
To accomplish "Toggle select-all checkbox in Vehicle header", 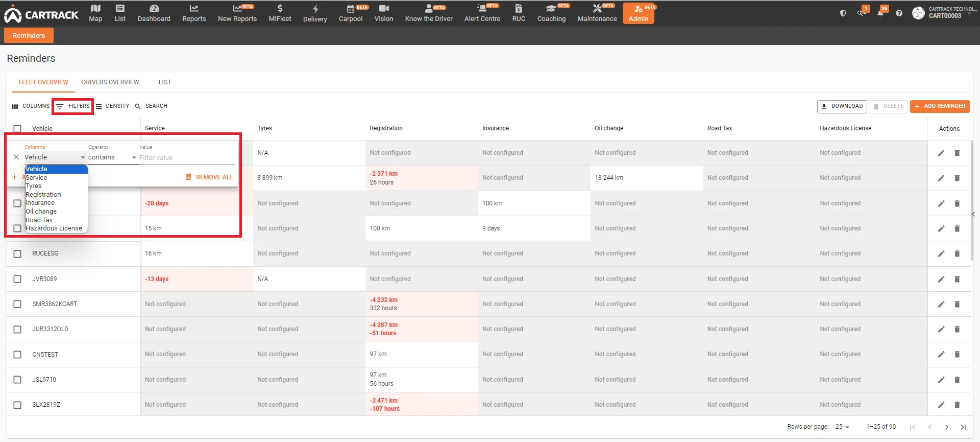I will (17, 129).
